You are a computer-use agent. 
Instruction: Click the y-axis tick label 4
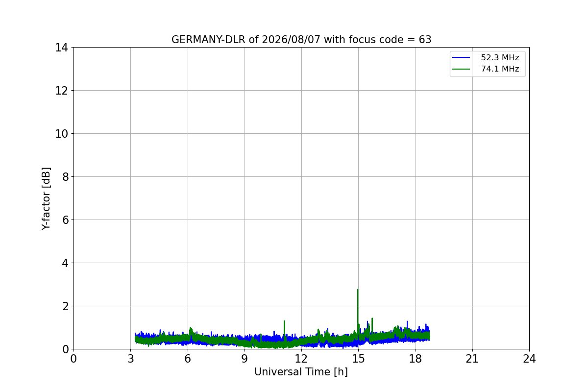tap(65, 263)
